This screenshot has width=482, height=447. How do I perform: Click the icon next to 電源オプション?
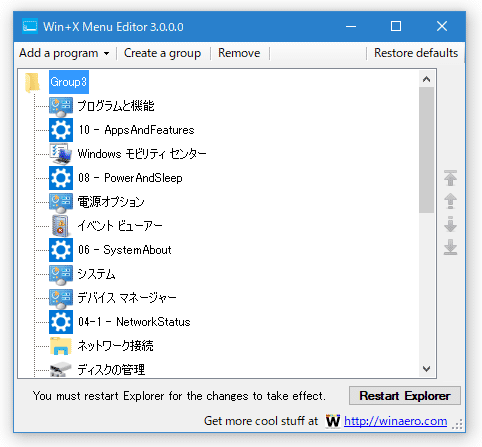[61, 202]
